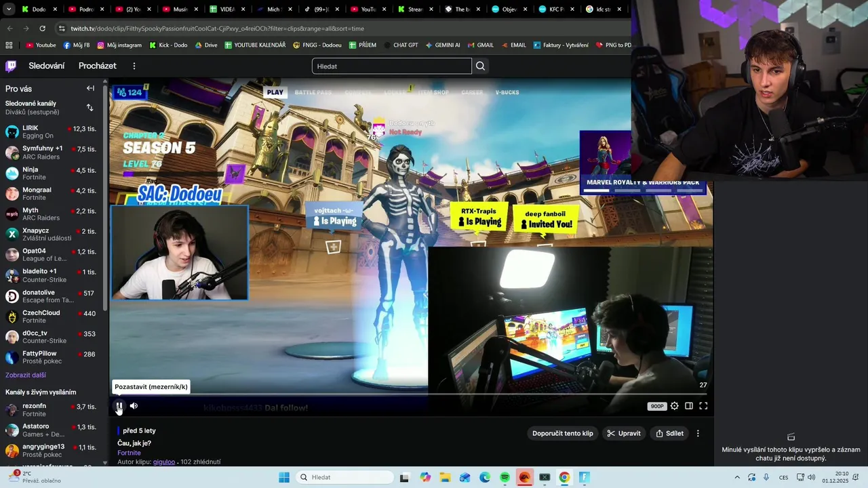This screenshot has width=868, height=488.
Task: Click Mongraal's avatar in the sidebar
Action: pos(12,194)
